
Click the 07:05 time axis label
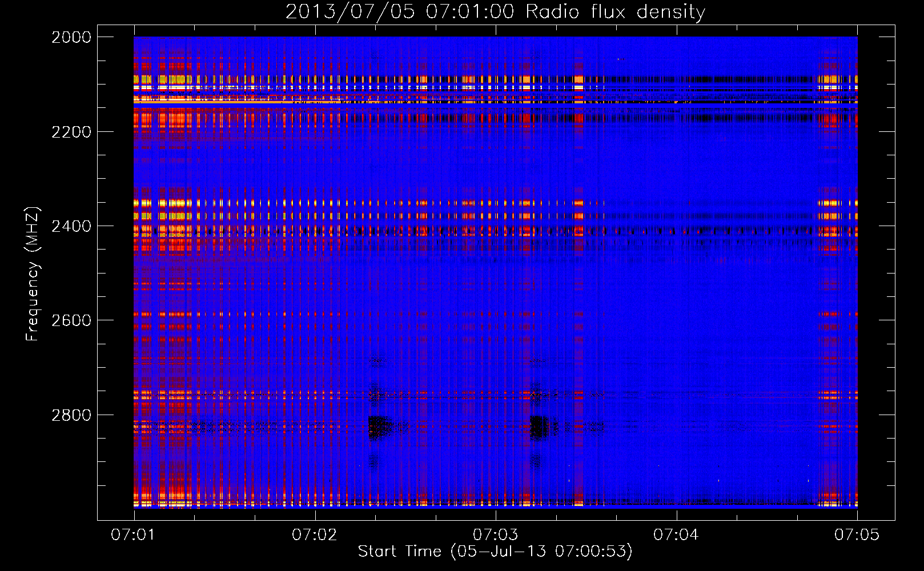point(857,535)
